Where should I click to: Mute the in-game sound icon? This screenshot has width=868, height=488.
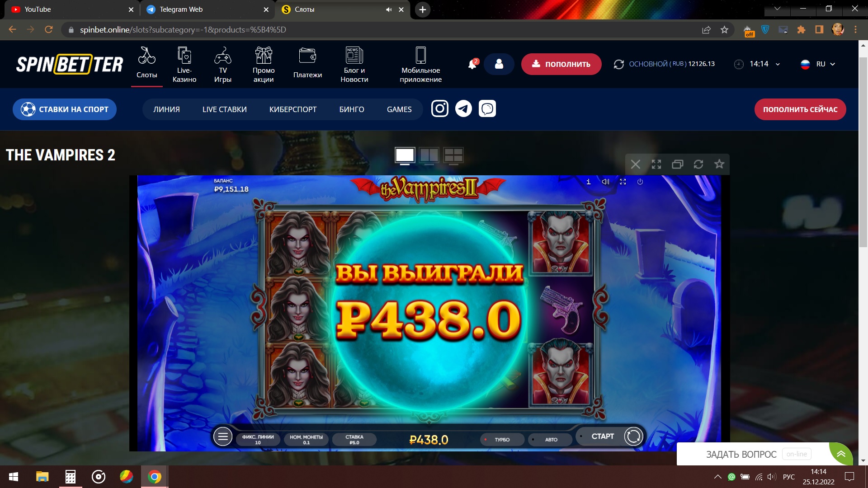(605, 182)
